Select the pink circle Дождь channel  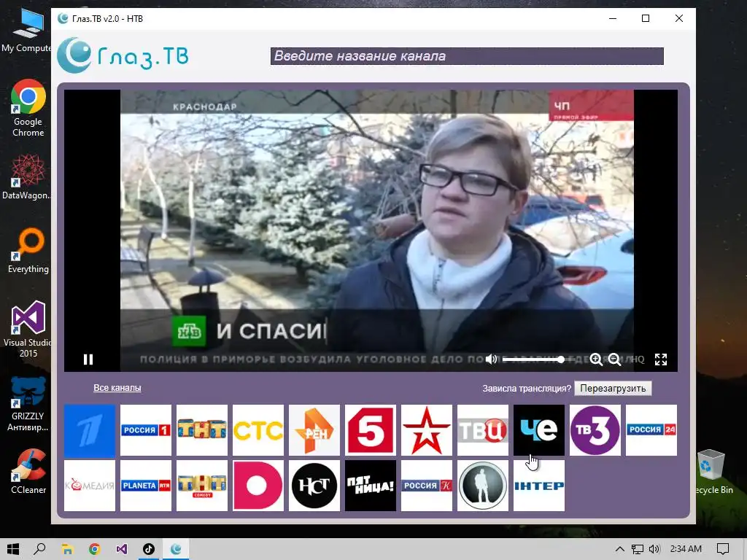click(x=258, y=486)
